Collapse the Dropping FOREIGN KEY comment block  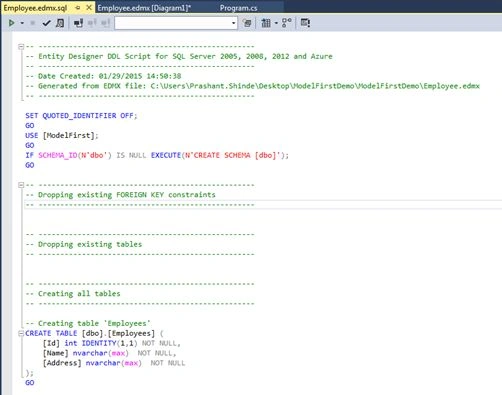(x=21, y=185)
